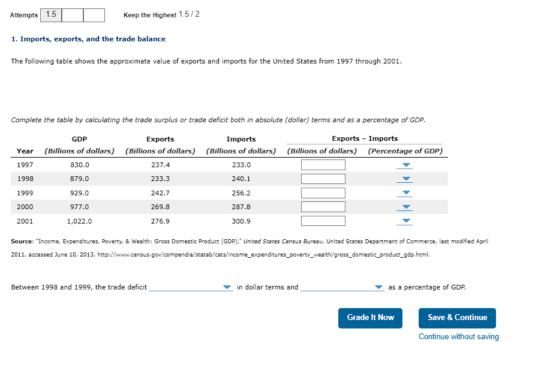This screenshot has height=392, width=535.
Task: Click the section heading Imports, exports, and the trade balance
Action: tap(88, 38)
